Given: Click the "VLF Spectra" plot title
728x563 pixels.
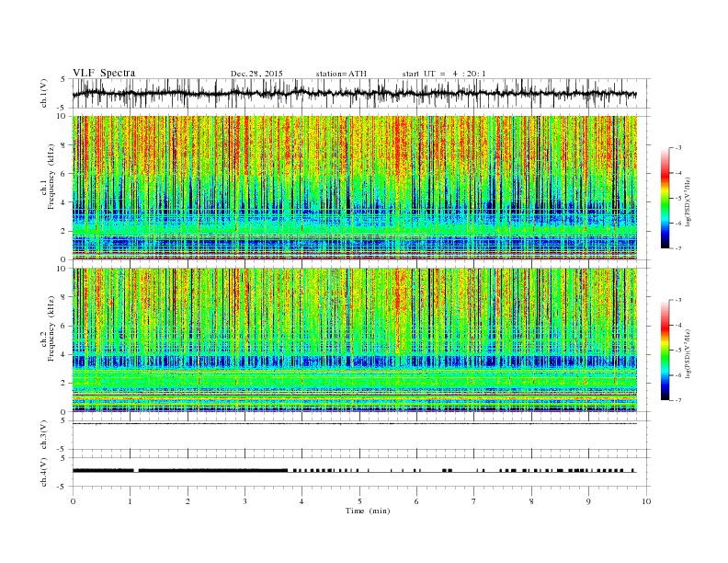Looking at the screenshot, I should click(104, 73).
